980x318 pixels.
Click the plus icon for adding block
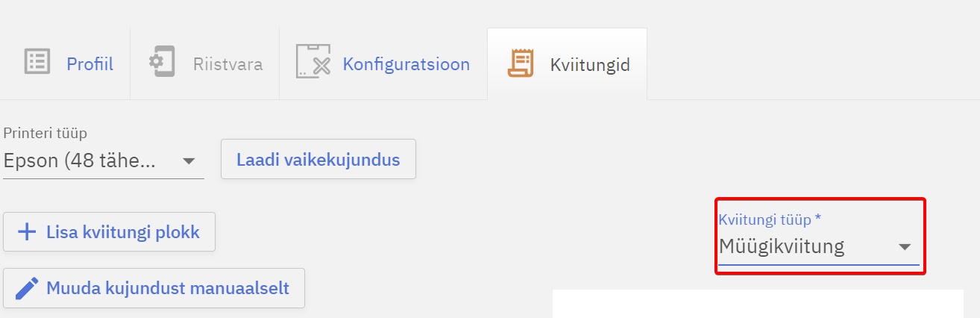pos(27,232)
